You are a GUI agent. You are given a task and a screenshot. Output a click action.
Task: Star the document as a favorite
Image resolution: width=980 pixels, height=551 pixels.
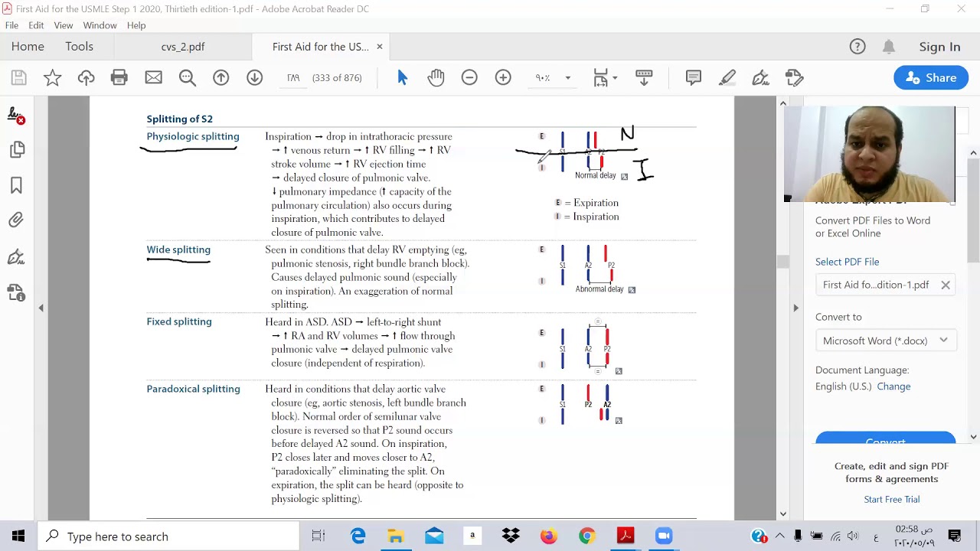52,77
